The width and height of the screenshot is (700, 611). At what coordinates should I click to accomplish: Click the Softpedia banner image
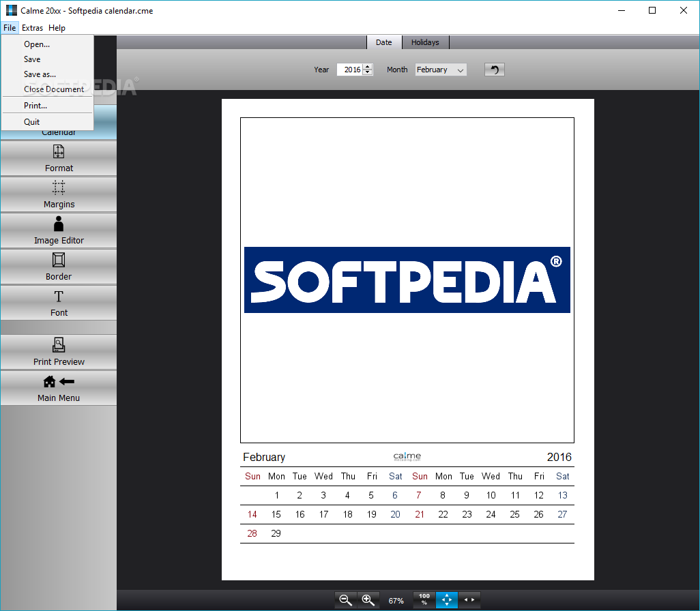click(407, 280)
